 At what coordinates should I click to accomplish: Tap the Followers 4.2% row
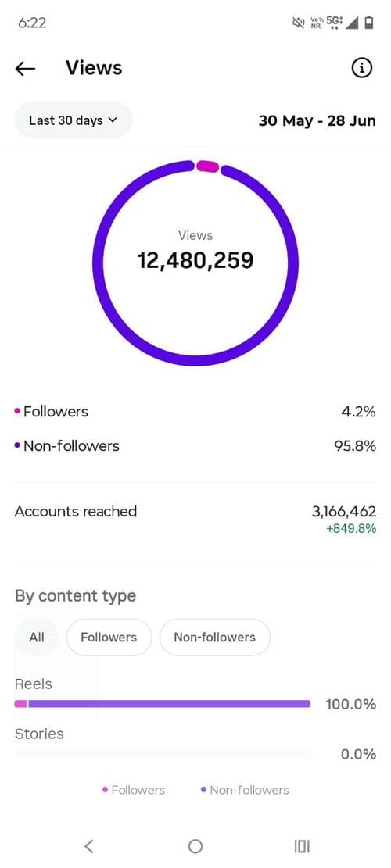[x=195, y=412]
